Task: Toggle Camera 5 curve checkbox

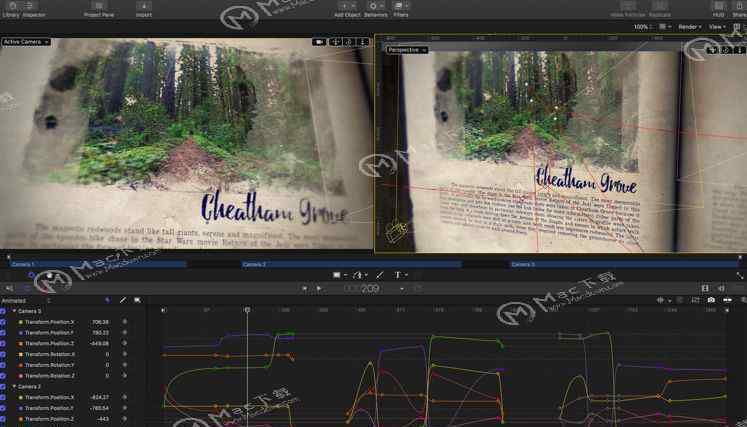Action: (x=2, y=311)
